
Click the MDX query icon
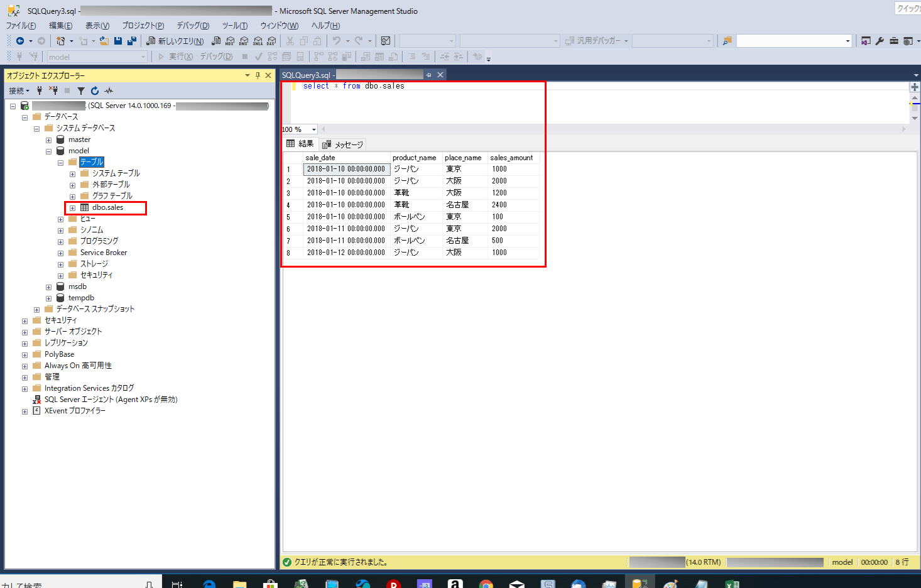[230, 41]
